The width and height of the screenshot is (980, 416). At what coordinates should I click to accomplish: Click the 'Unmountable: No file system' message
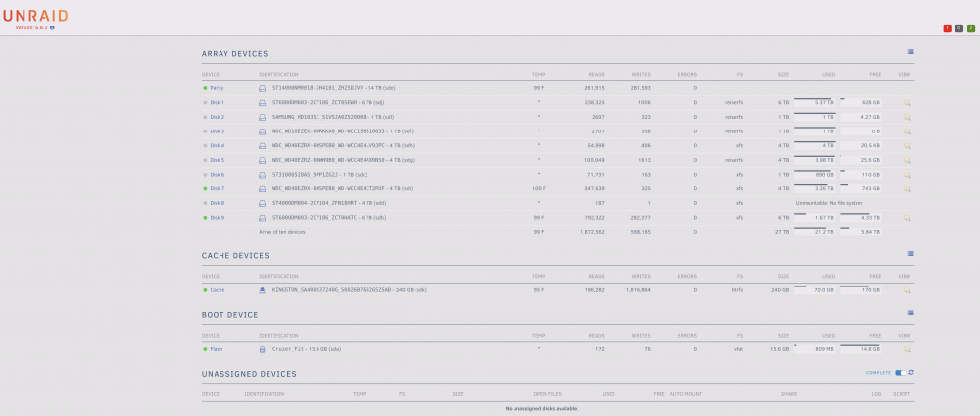click(827, 203)
